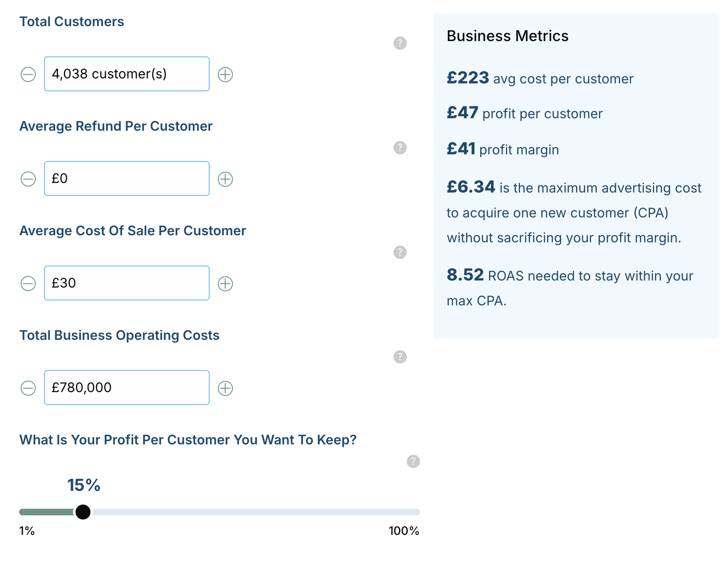The width and height of the screenshot is (728, 561).
Task: Increase Average Refund Per Customer value
Action: point(225,179)
